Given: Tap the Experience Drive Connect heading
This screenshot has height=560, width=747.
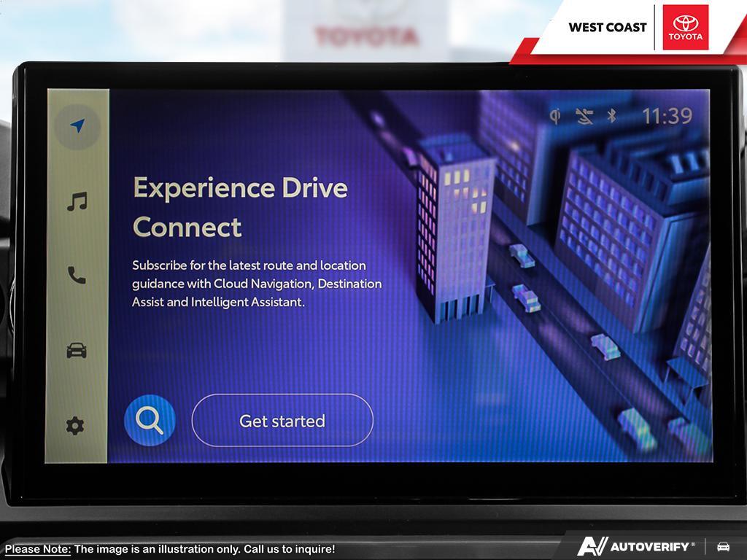Looking at the screenshot, I should pos(240,207).
